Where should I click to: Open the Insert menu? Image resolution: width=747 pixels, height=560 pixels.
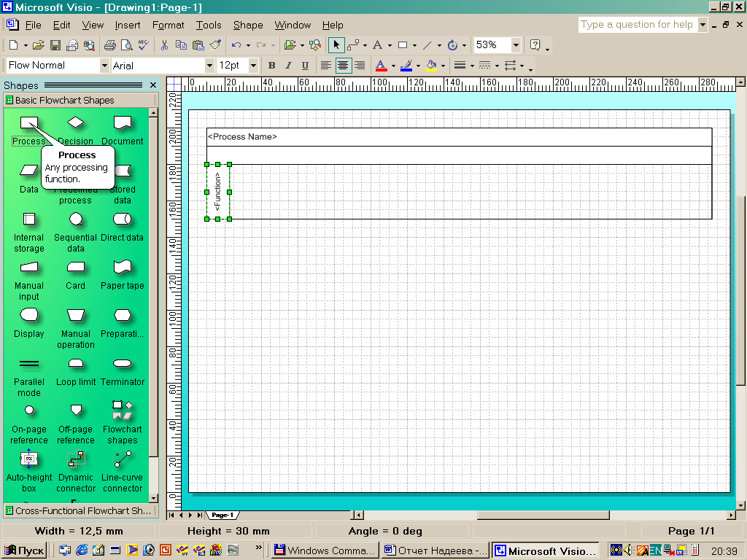point(127,25)
